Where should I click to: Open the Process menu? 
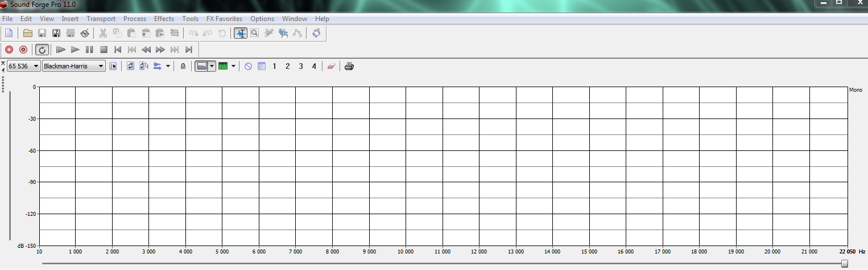pyautogui.click(x=135, y=19)
